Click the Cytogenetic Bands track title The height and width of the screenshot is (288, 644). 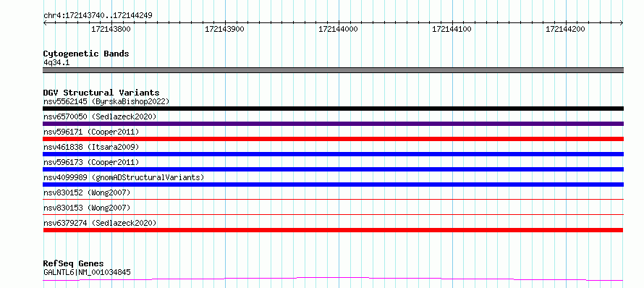coord(86,54)
